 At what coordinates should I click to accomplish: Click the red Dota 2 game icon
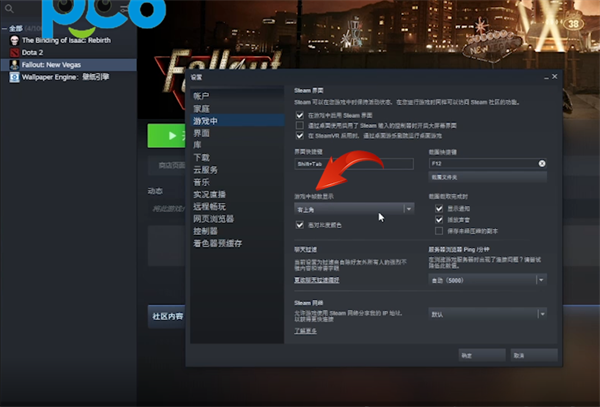(15, 52)
